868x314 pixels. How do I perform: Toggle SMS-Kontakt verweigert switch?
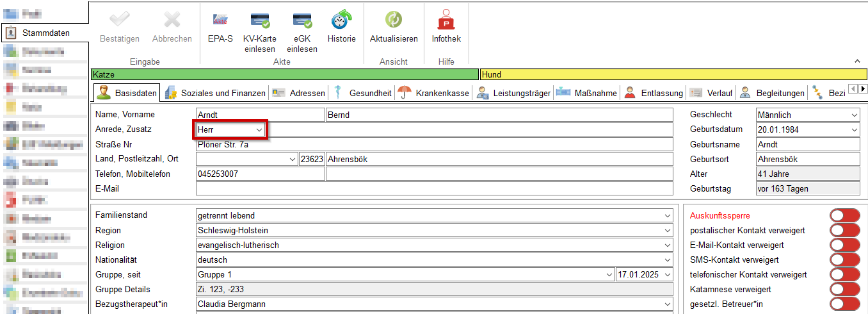point(844,260)
